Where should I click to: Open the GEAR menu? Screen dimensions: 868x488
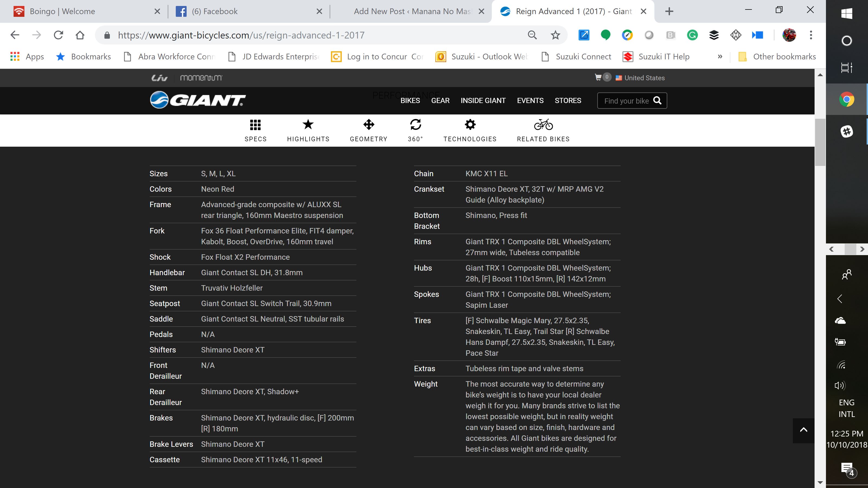pos(440,100)
